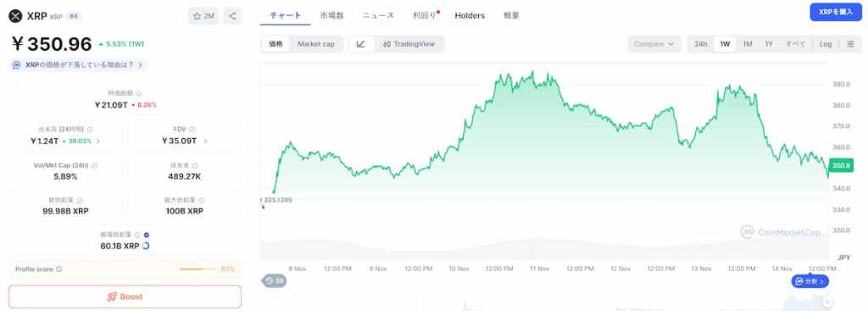Click info icon next to 時価総額
The image size is (868, 311).
[x=139, y=93]
